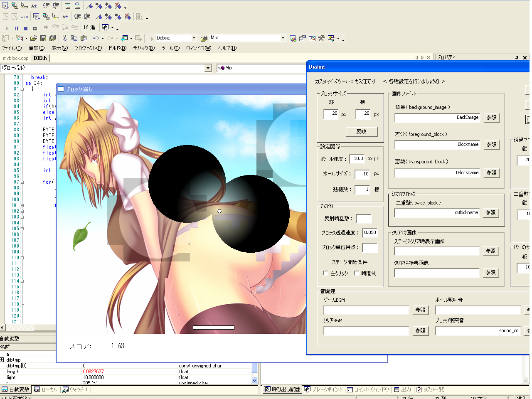The image size is (532, 399).
Task: Open the Add New Item dropdown arrow
Action: (x=26, y=39)
